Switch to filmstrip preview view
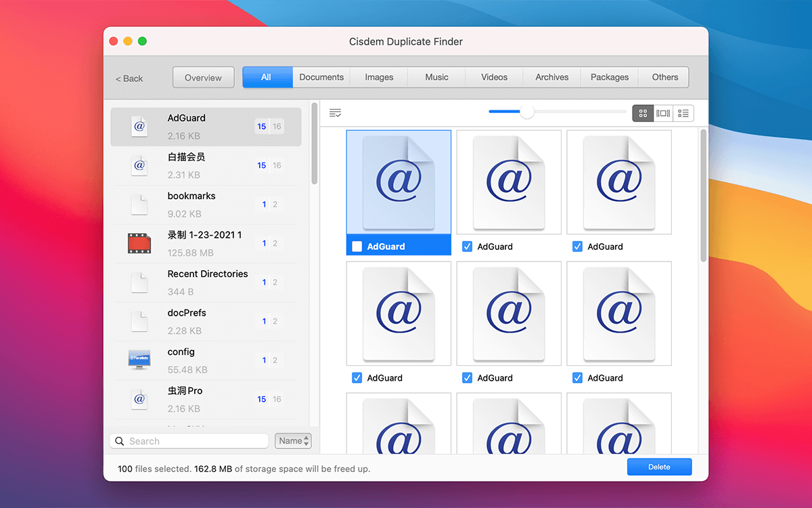 point(663,113)
